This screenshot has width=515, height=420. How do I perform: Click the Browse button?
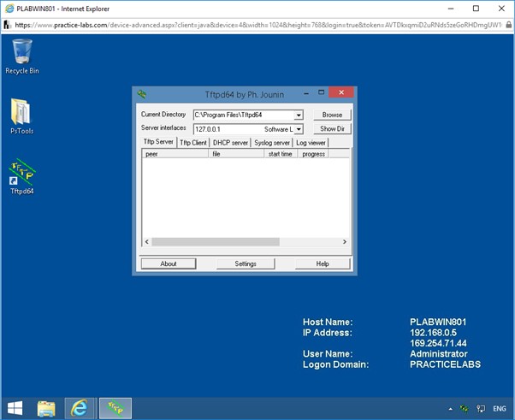[x=332, y=115]
